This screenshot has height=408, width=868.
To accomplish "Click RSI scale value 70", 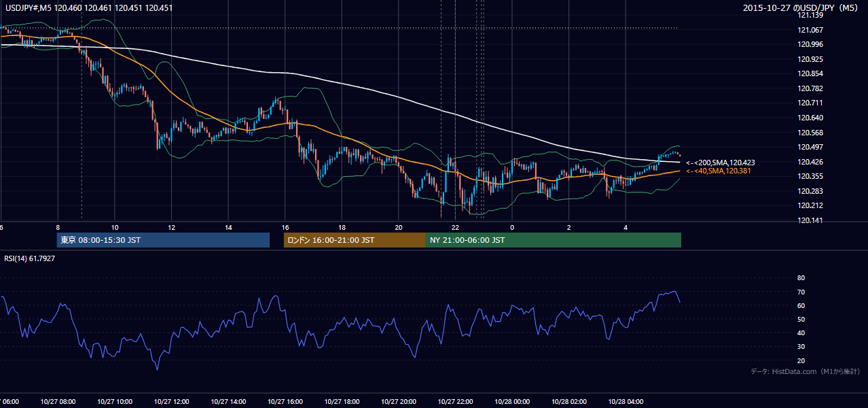I will (x=801, y=292).
